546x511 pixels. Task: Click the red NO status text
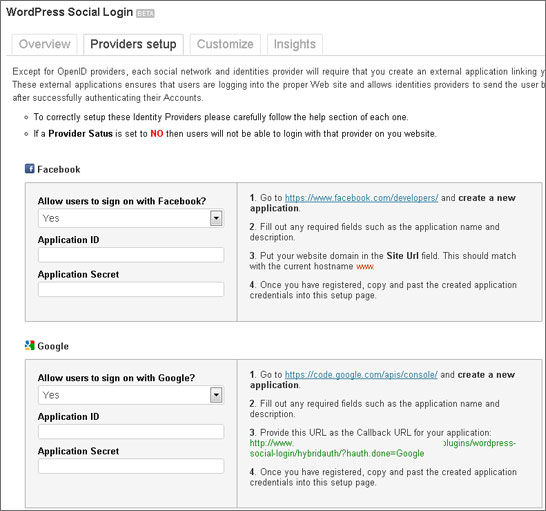[x=157, y=134]
